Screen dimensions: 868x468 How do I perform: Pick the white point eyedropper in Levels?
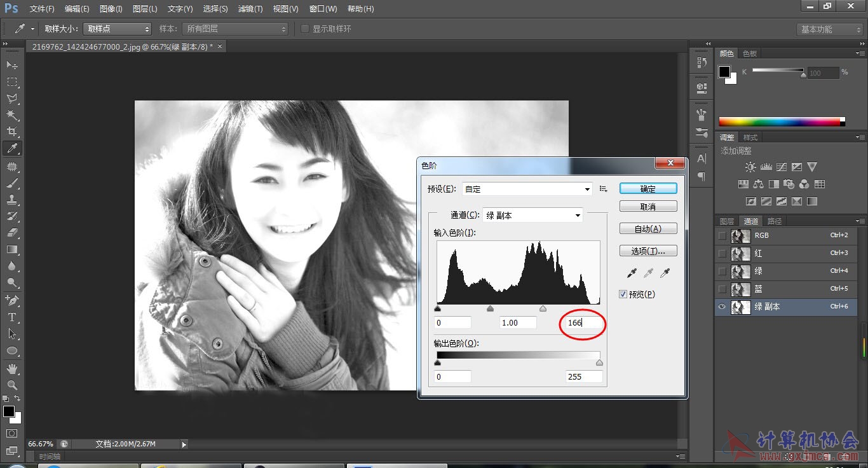[x=665, y=273]
